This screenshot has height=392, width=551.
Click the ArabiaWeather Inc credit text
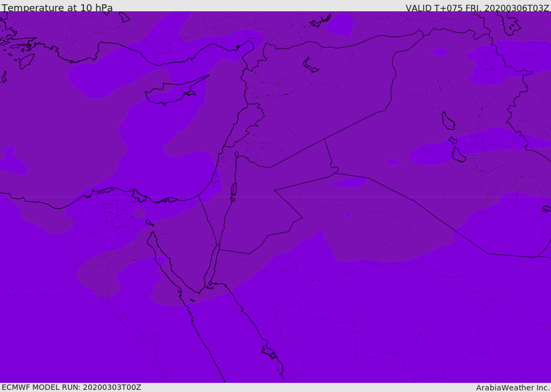coord(512,388)
